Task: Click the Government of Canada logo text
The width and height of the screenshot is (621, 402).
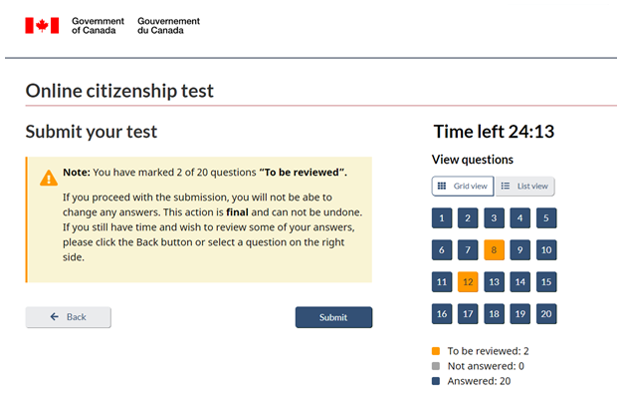Action: [x=98, y=25]
